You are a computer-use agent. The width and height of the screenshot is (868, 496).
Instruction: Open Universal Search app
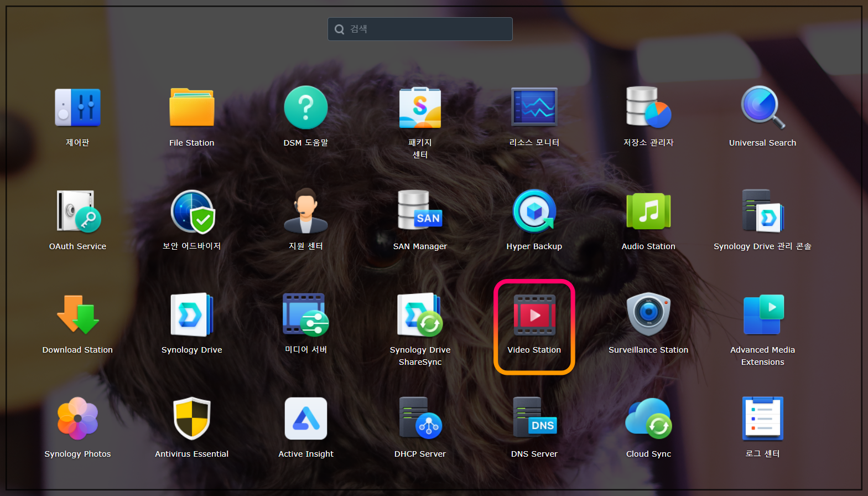(763, 108)
